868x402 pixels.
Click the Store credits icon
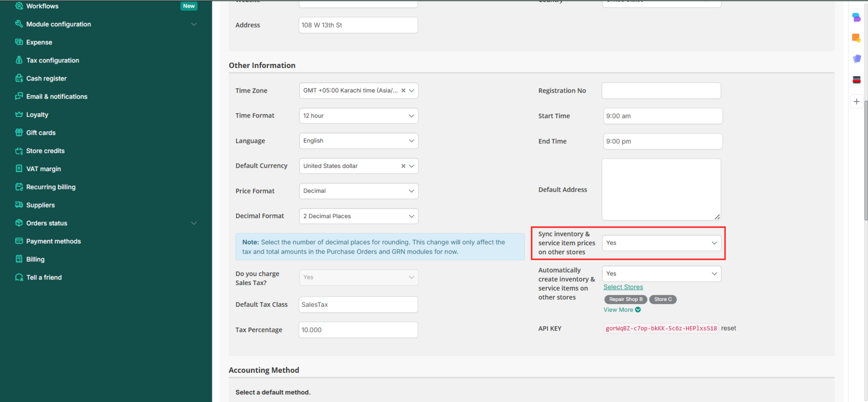click(x=19, y=151)
